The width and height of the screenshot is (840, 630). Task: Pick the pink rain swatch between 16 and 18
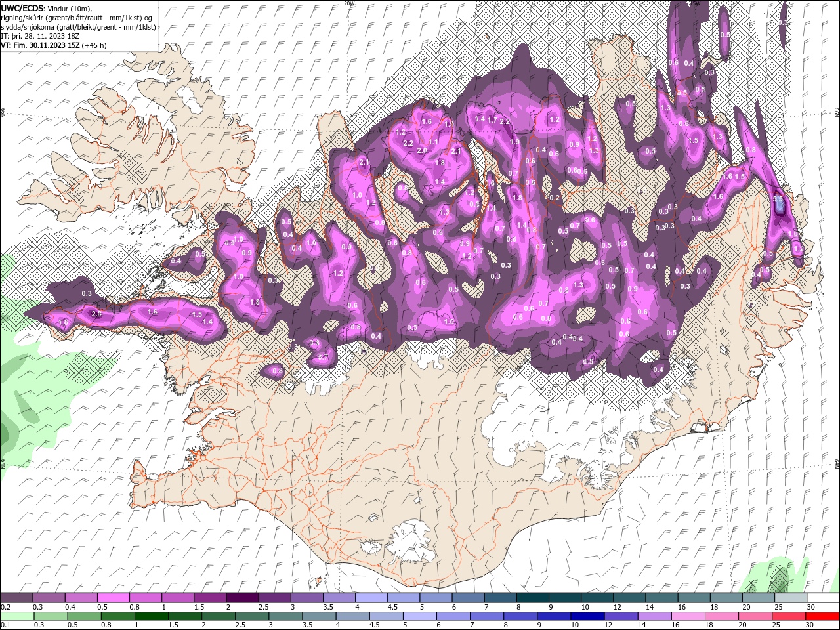pyautogui.click(x=688, y=616)
